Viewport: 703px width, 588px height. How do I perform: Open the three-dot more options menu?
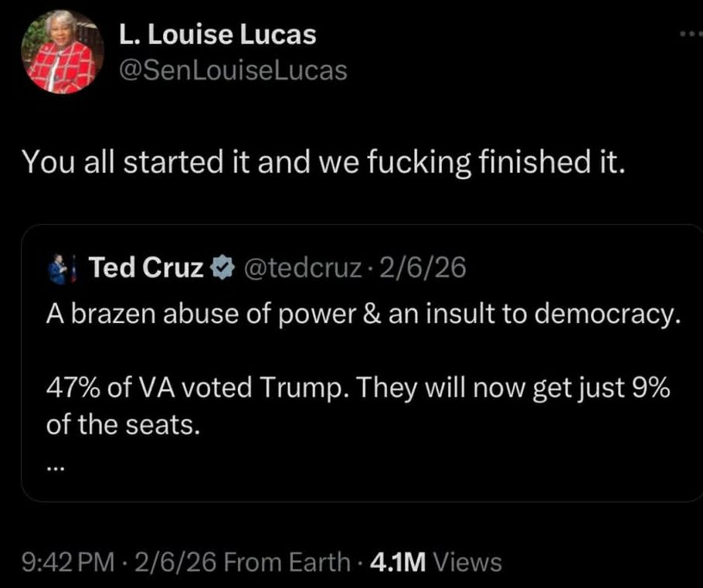coord(687,35)
